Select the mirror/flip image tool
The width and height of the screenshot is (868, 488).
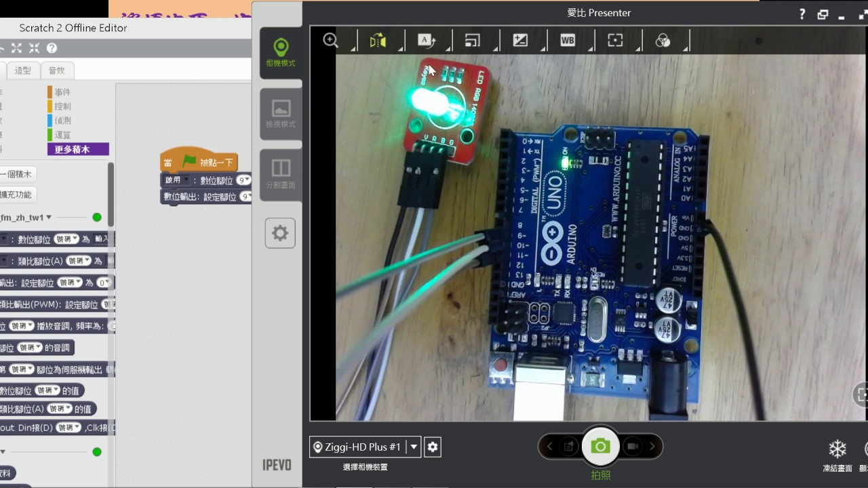point(378,41)
